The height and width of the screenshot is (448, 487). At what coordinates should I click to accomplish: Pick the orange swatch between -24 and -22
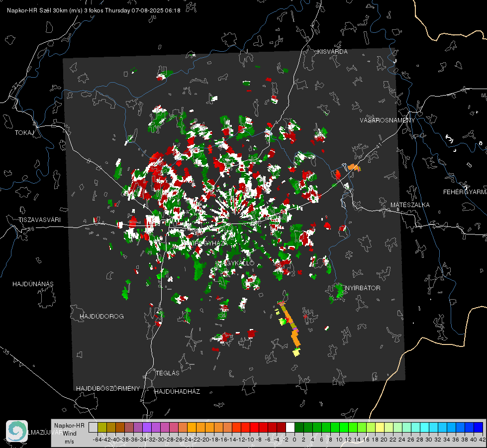pyautogui.click(x=192, y=427)
